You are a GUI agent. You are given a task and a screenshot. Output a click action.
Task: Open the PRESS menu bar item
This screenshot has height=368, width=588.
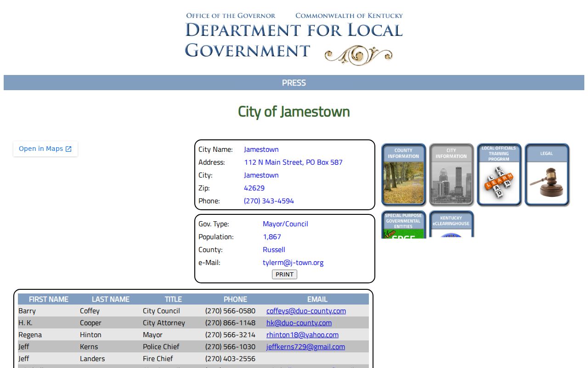point(294,83)
